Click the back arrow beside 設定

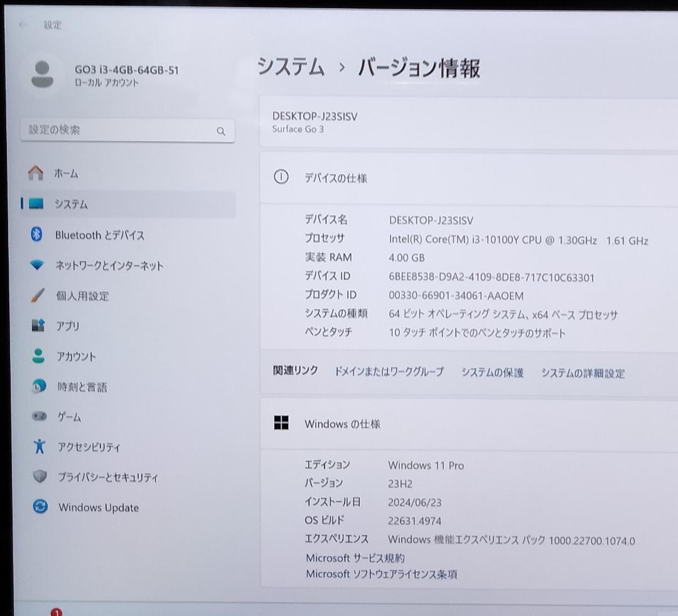(23, 24)
